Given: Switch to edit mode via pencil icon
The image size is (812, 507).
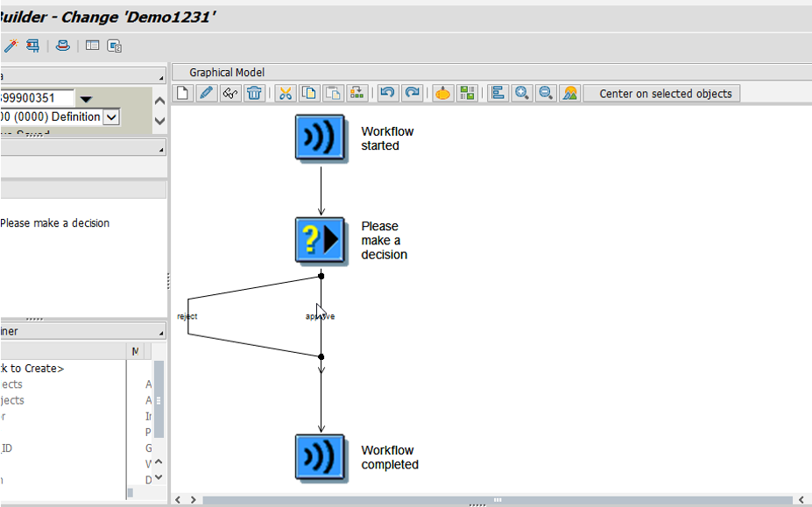Looking at the screenshot, I should coord(206,93).
